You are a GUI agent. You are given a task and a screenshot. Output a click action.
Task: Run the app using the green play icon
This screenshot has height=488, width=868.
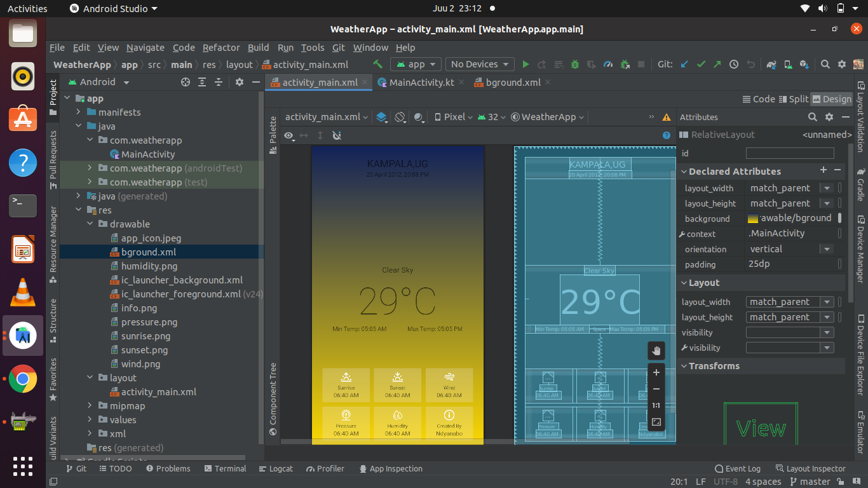[526, 64]
